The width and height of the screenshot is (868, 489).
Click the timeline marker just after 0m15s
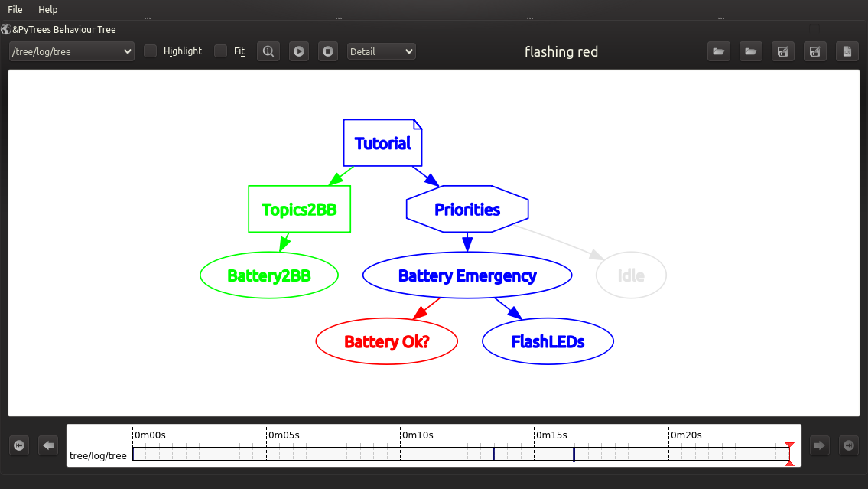[574, 455]
